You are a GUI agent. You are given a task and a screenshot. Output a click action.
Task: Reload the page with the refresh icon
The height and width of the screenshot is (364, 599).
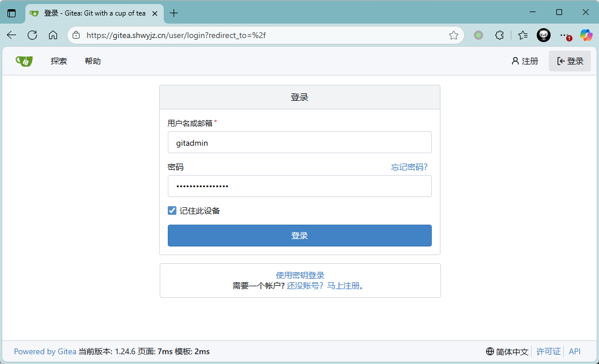coord(32,35)
